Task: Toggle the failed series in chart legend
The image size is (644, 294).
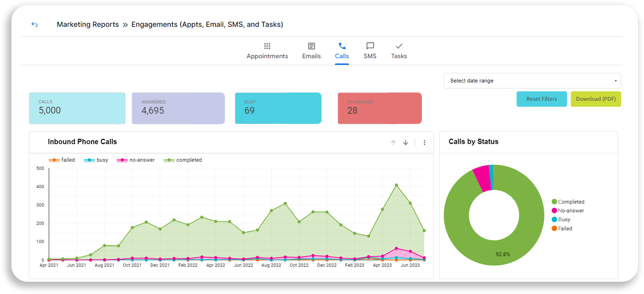Action: pos(62,160)
